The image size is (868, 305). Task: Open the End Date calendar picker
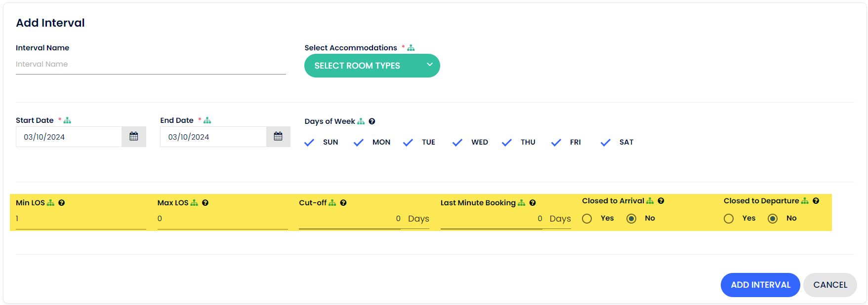click(x=278, y=137)
